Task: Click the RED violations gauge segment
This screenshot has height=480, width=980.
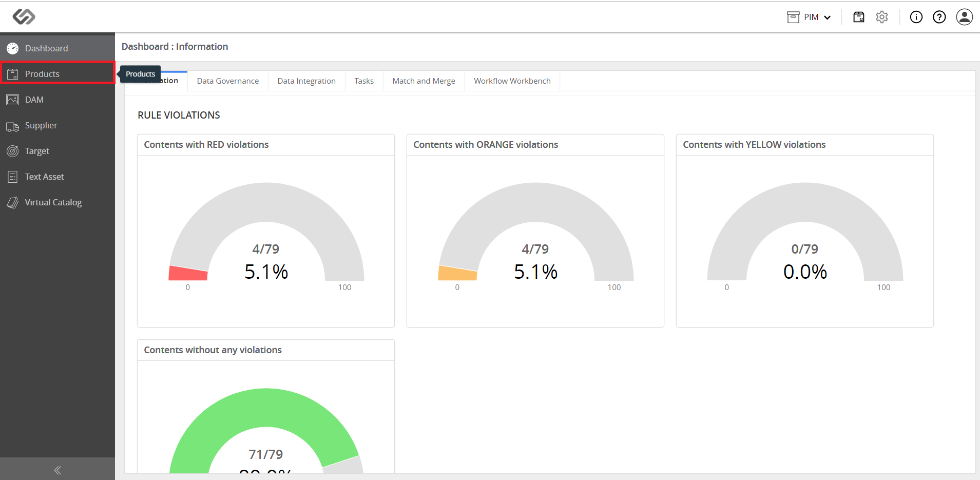Action: pos(188,273)
